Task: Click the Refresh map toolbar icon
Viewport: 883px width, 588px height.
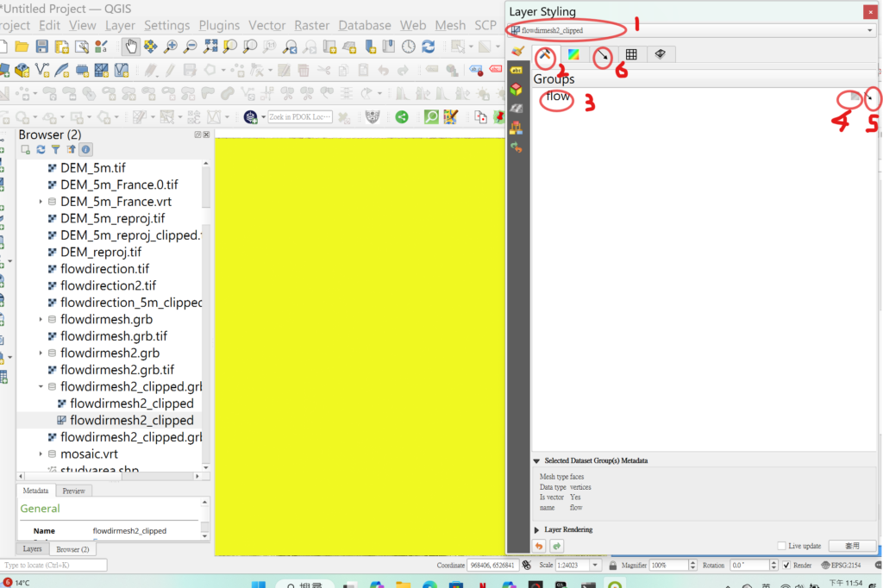Action: [427, 47]
